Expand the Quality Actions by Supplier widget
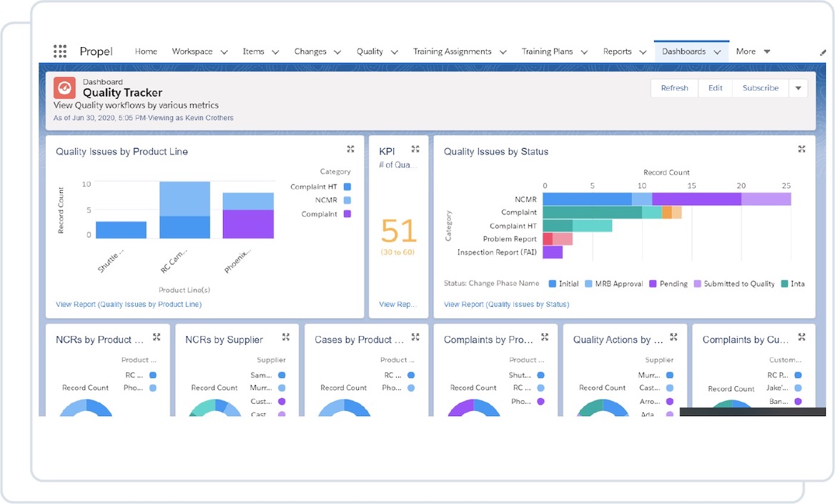The image size is (835, 504). coord(673,337)
